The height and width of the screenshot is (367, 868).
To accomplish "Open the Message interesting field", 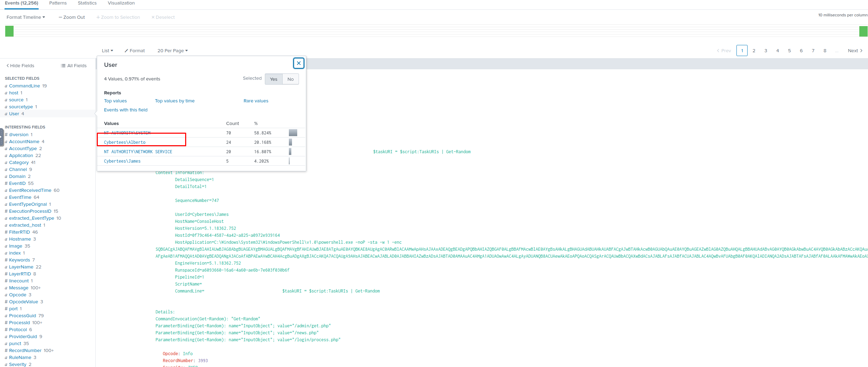I will click(x=19, y=288).
